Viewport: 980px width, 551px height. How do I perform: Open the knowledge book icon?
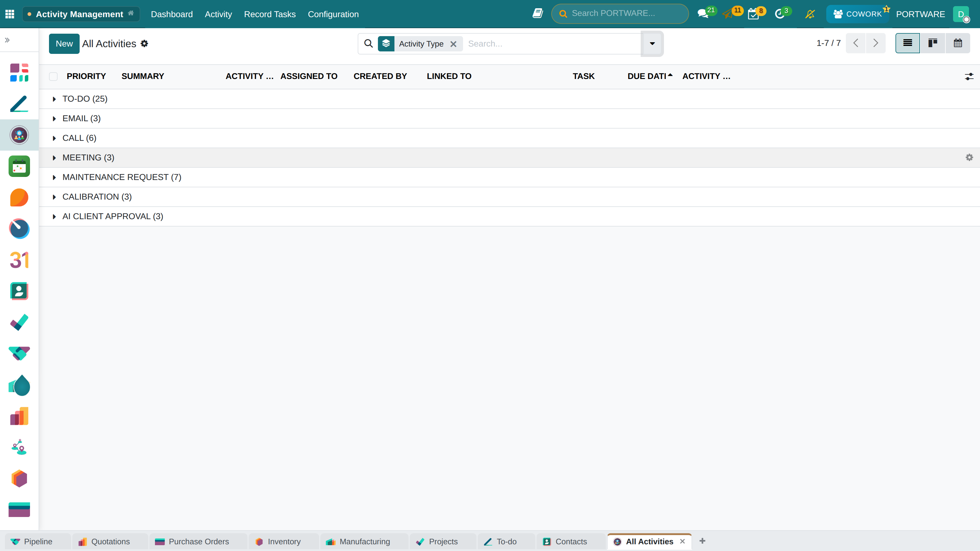pyautogui.click(x=537, y=14)
